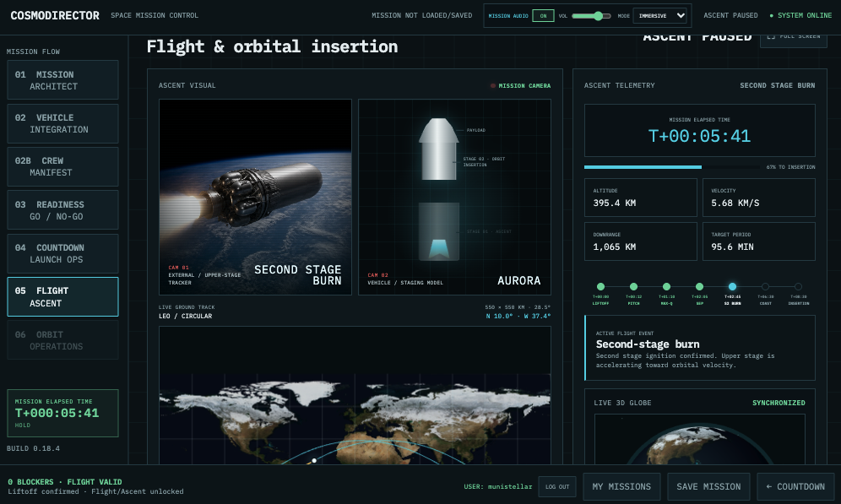Select step 03 Readiness Go / No-Go
The height and width of the screenshot is (504, 841).
click(62, 210)
